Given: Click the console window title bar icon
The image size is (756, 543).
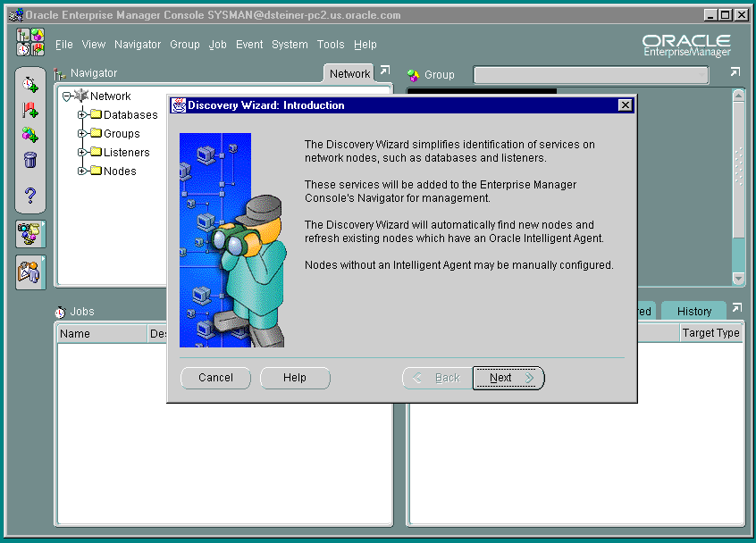Looking at the screenshot, I should click(16, 15).
